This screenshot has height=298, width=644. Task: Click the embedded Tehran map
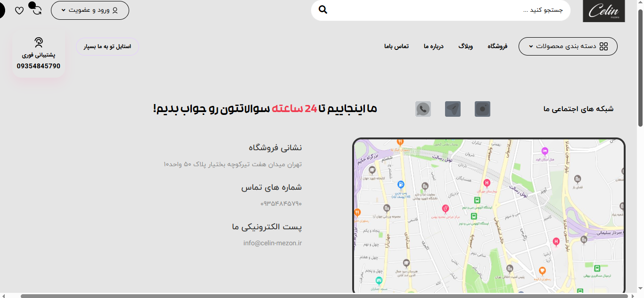click(488, 217)
